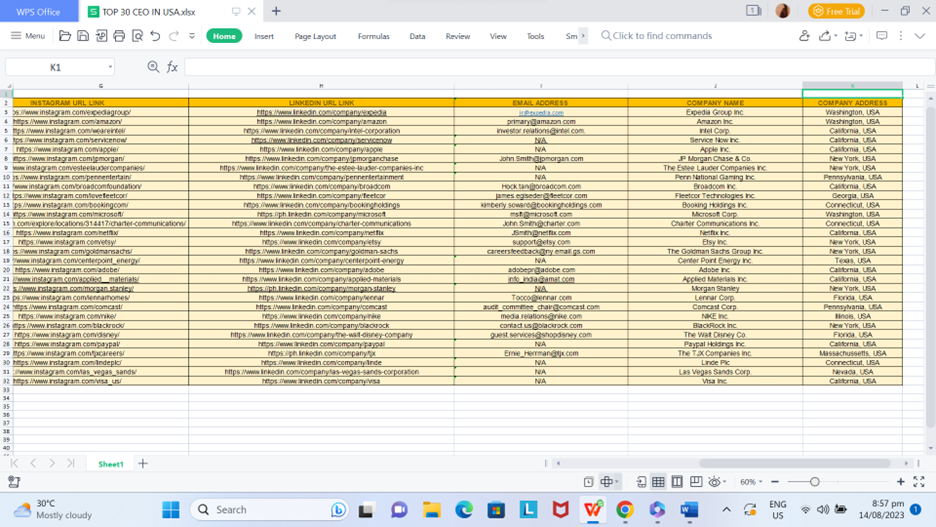Switch to Page Layout view in status bar

tap(677, 482)
